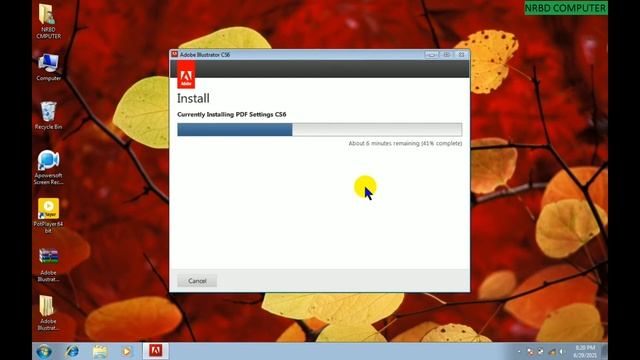Close the Adobe Illustrator CS6 installer window

[461, 54]
